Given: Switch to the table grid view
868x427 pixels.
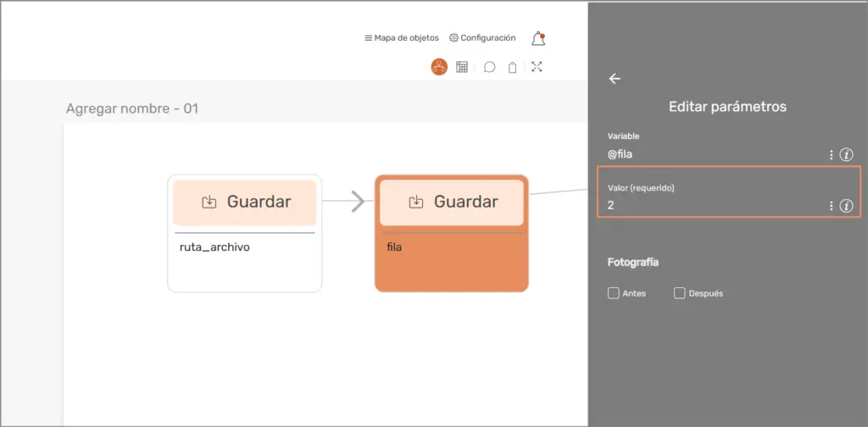Looking at the screenshot, I should click(462, 67).
